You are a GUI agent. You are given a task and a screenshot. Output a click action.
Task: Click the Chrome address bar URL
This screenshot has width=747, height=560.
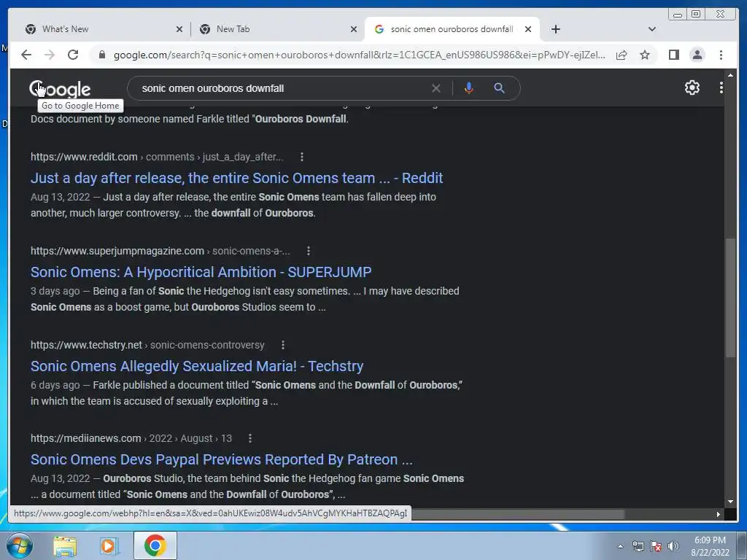(x=359, y=55)
